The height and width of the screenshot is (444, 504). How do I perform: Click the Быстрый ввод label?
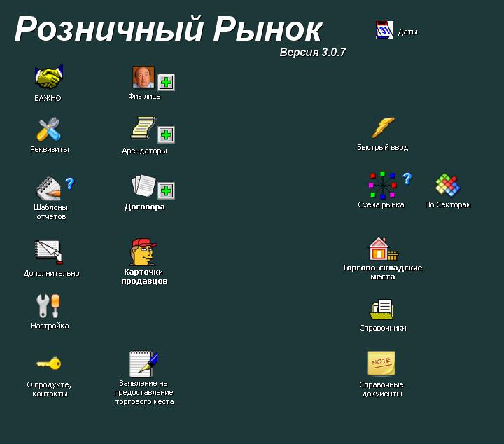click(382, 147)
